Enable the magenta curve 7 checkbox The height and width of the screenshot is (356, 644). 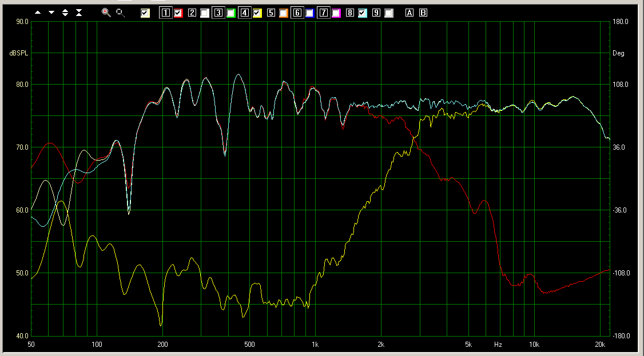(x=336, y=13)
